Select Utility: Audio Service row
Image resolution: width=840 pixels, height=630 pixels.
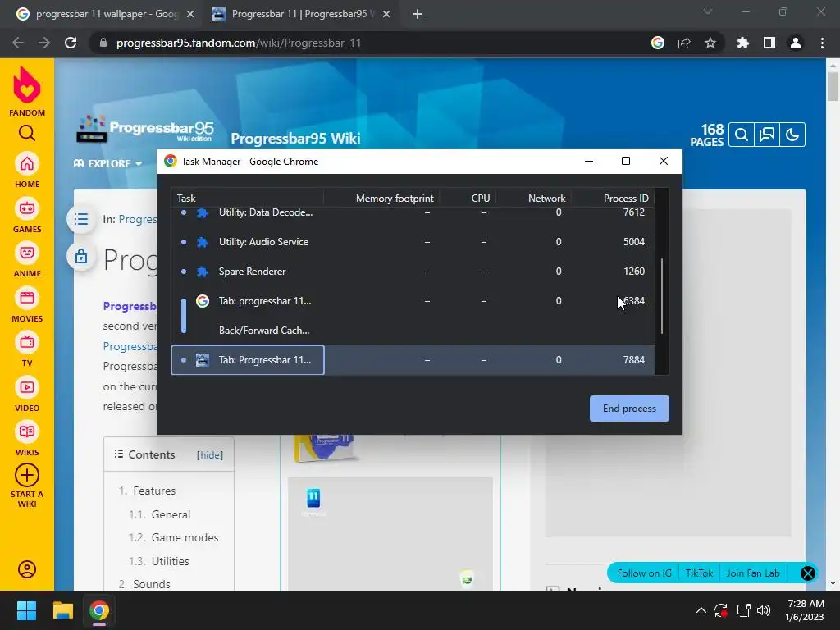point(413,242)
